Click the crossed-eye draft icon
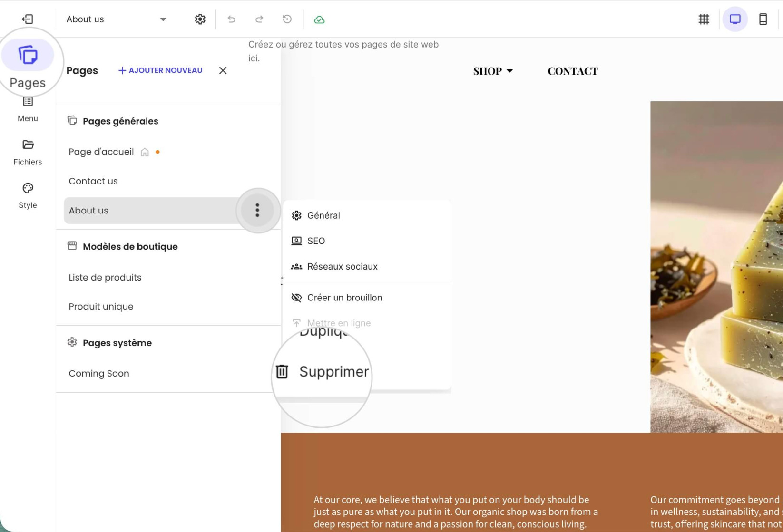Viewport: 783px width, 532px height. tap(296, 298)
